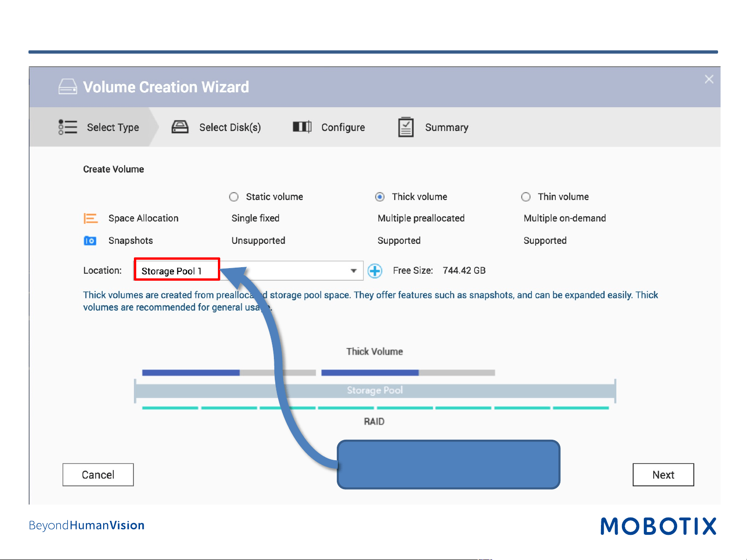Click the blue plus icon beside Location

(x=375, y=271)
